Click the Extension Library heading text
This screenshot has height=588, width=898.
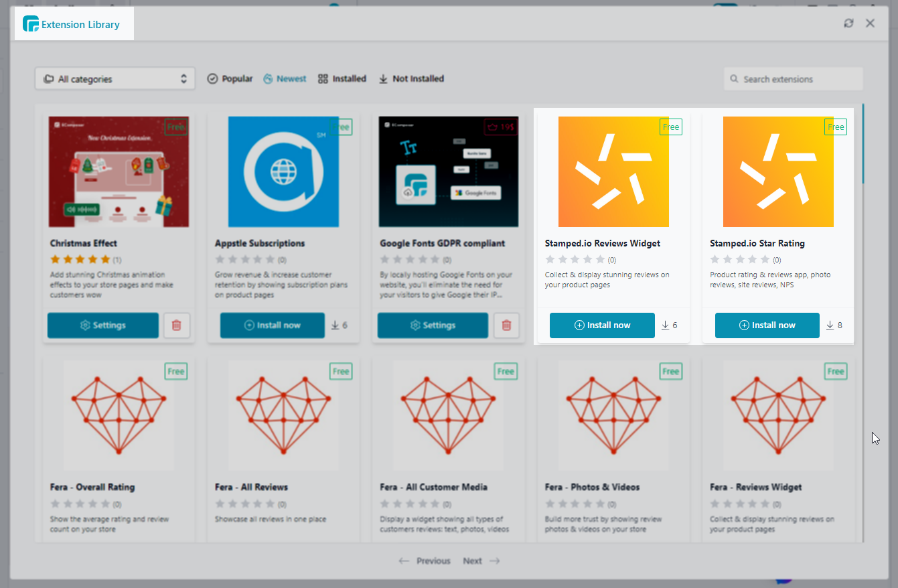(x=80, y=25)
